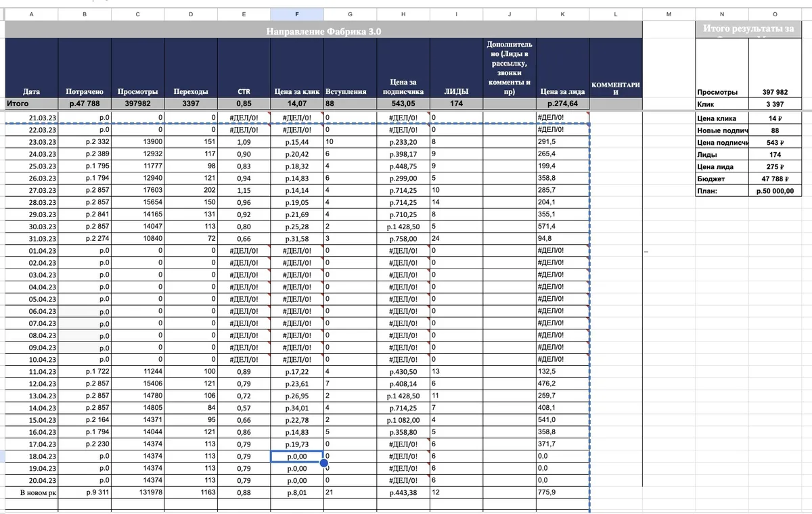Click the 'В новом рк' row label
Screen dimensions: 812x514
tap(31, 492)
